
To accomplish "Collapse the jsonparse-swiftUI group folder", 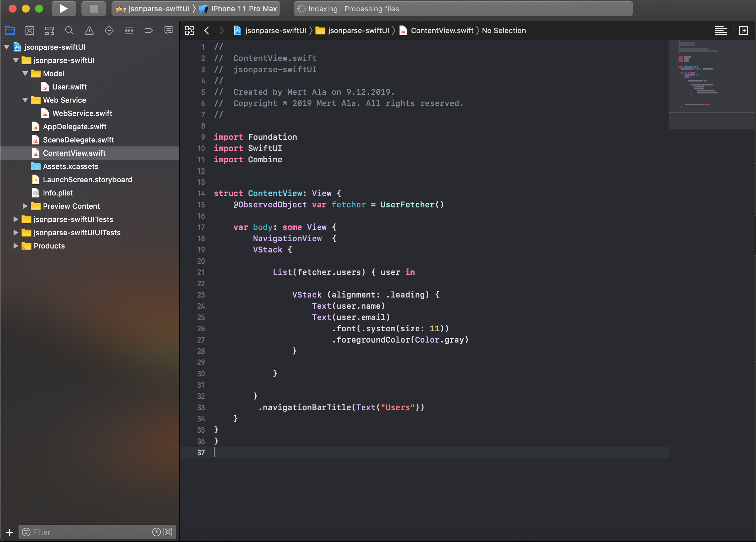I will pos(16,60).
